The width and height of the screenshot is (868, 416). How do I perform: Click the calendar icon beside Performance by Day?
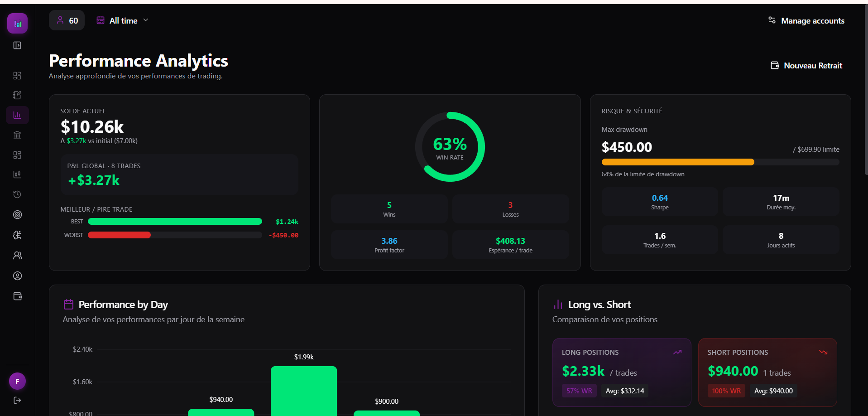pos(68,304)
